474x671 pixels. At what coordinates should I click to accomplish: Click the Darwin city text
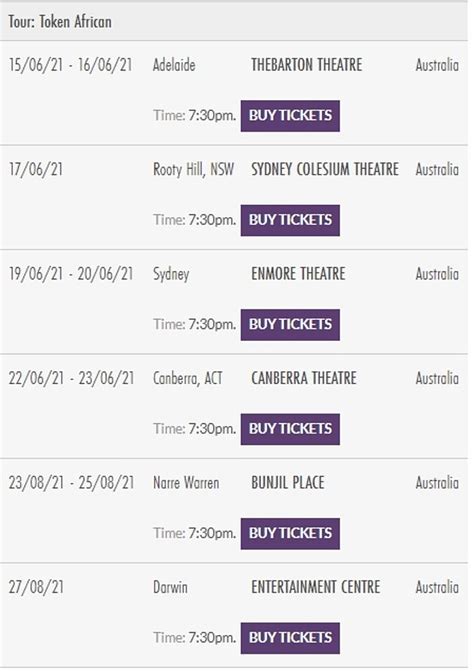[x=170, y=587]
